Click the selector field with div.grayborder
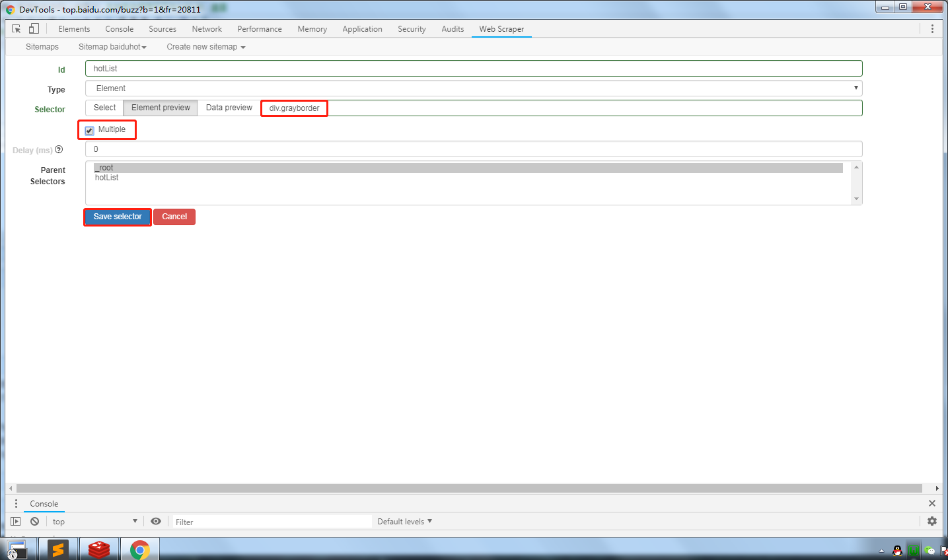 click(562, 108)
